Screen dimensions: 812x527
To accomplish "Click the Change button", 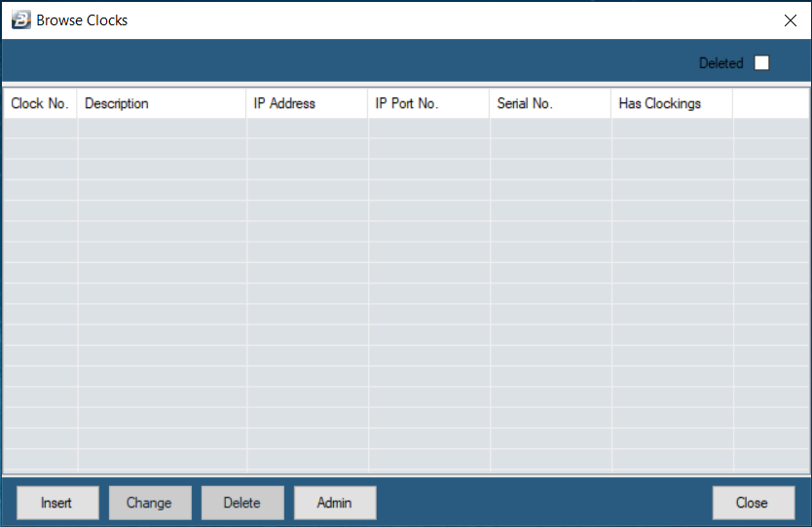I will pyautogui.click(x=150, y=503).
